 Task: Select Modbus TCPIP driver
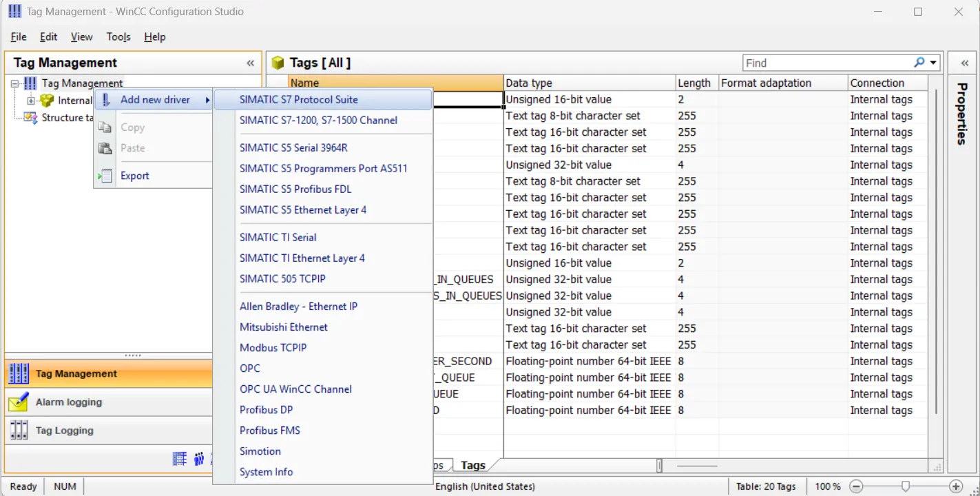tap(323, 348)
